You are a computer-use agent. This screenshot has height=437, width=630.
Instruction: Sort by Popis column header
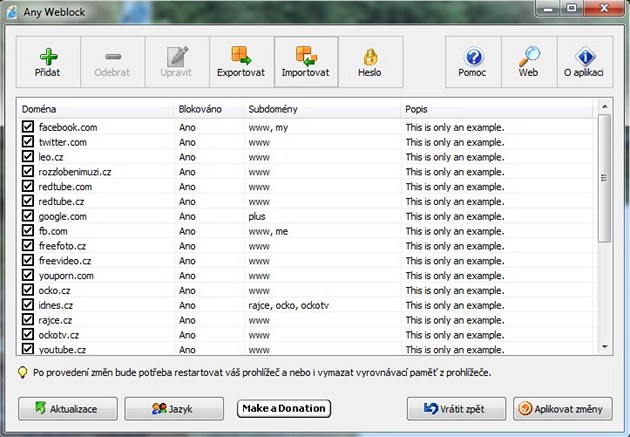(497, 109)
